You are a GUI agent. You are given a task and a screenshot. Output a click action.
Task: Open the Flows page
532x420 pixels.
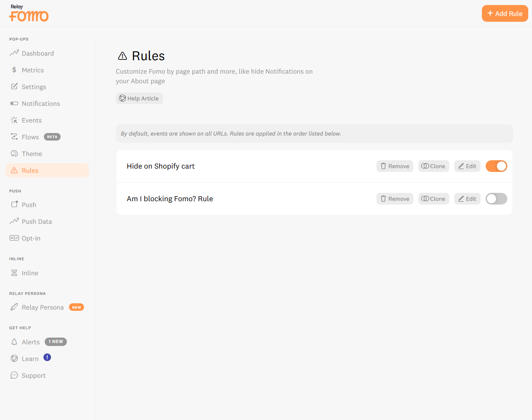coord(47,137)
